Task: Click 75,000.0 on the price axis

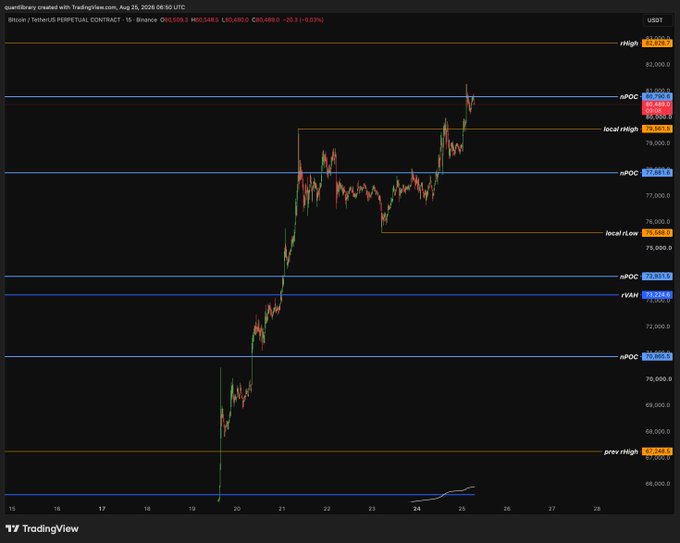Action: click(658, 248)
